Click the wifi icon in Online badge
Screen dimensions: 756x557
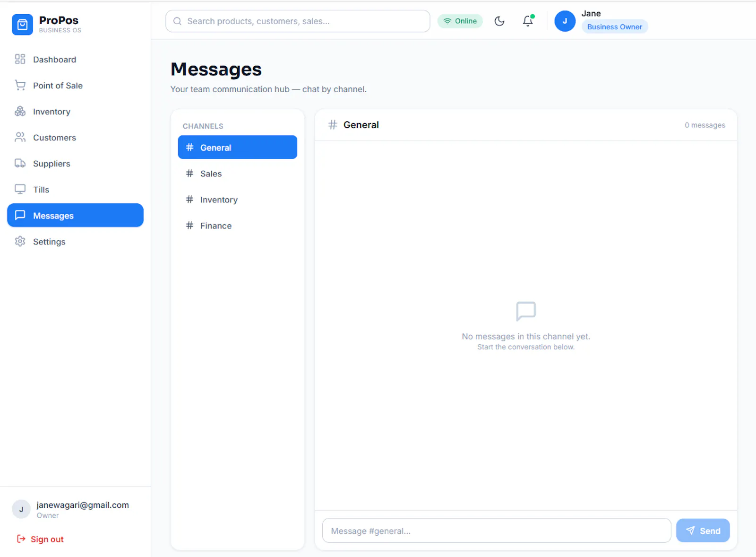coord(447,21)
